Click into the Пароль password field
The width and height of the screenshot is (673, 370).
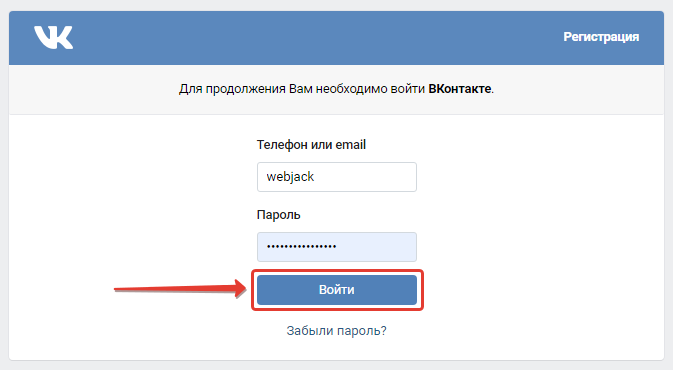click(336, 247)
